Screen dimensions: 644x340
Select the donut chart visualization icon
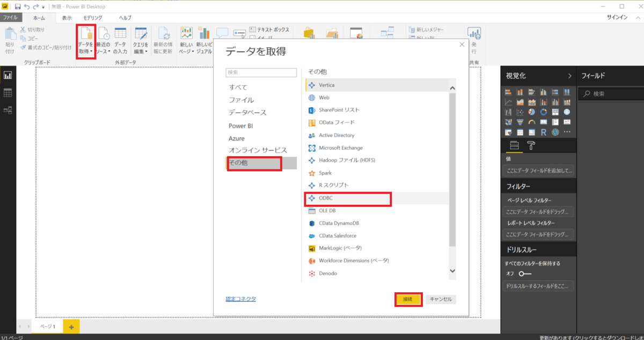(x=543, y=112)
